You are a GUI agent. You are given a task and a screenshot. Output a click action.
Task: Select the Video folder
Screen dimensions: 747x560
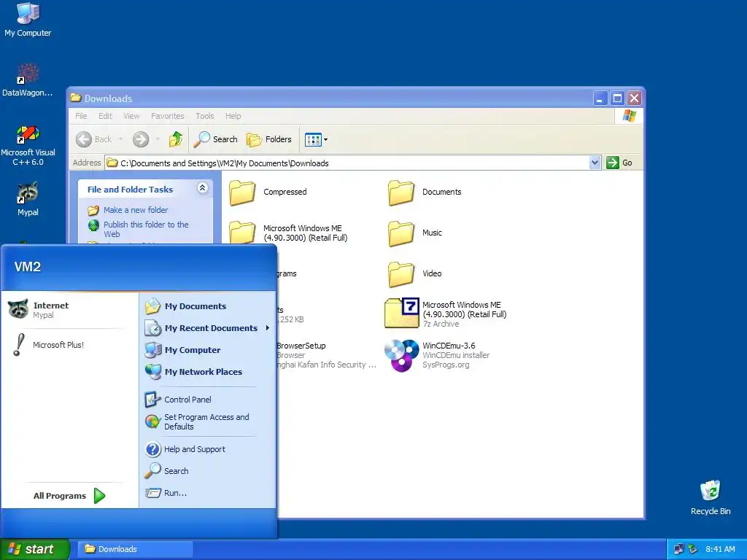click(x=415, y=274)
